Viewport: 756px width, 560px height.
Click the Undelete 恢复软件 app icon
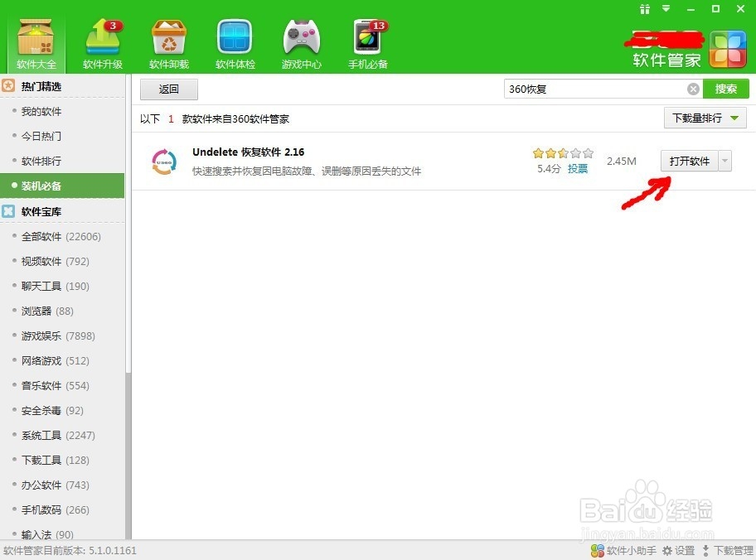[x=163, y=162]
